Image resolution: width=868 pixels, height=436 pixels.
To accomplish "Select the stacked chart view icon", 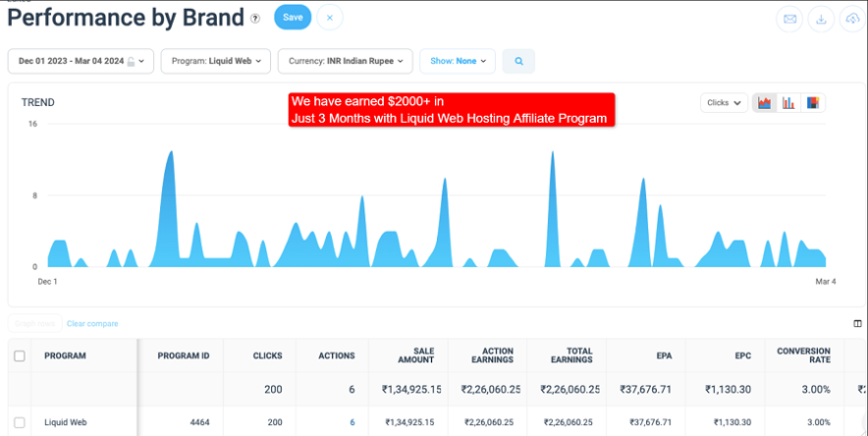I will click(813, 103).
